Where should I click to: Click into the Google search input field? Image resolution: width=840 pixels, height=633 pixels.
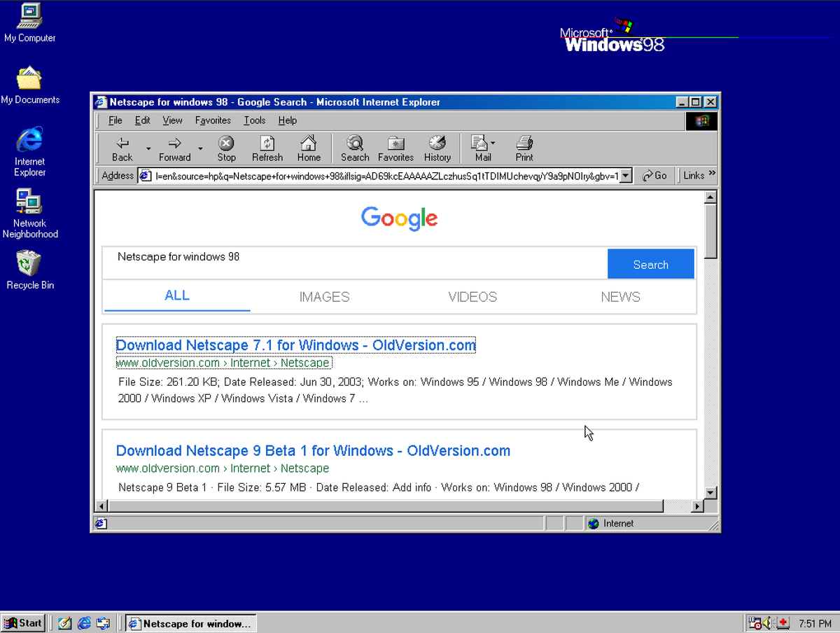[x=355, y=264]
